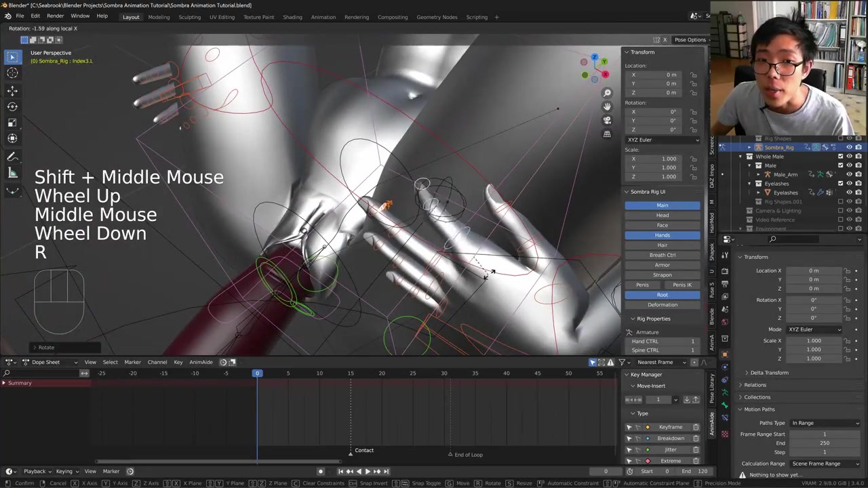The image size is (868, 488).
Task: Click the camera view icon in viewport
Action: point(607,120)
